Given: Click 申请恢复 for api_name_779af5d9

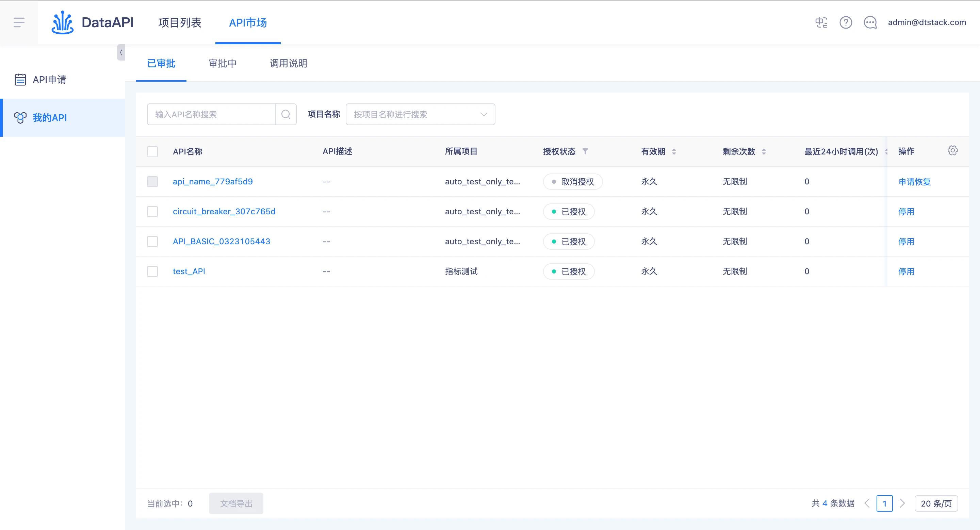Looking at the screenshot, I should click(915, 181).
